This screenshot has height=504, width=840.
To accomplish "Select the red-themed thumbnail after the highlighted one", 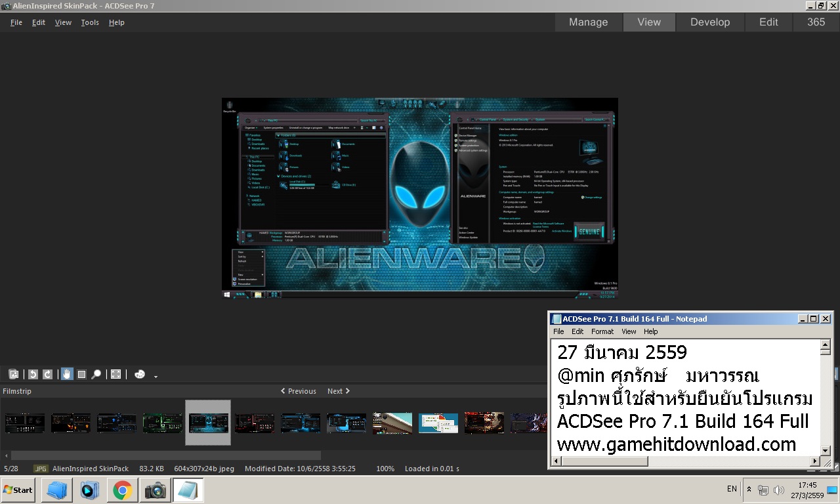I will [x=255, y=423].
